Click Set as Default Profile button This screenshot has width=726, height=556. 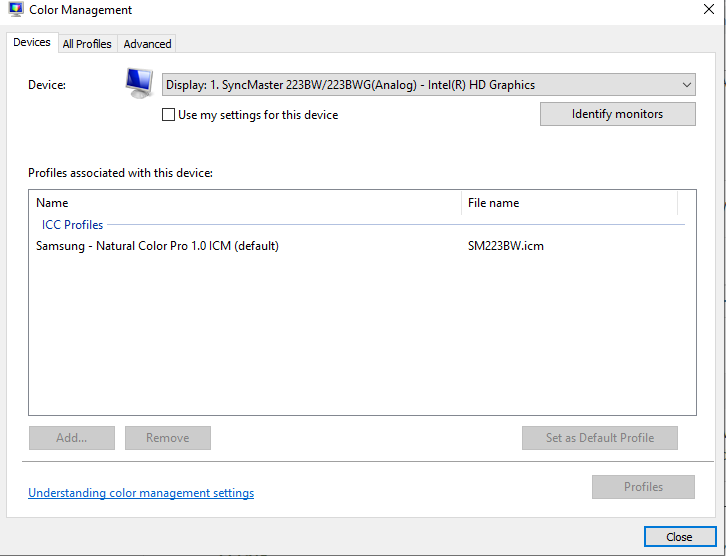point(600,438)
